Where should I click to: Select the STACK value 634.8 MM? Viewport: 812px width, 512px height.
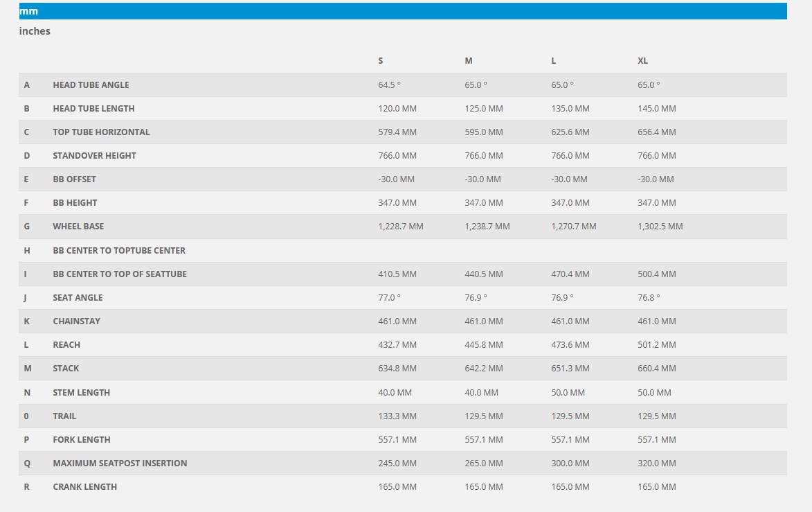coord(397,369)
